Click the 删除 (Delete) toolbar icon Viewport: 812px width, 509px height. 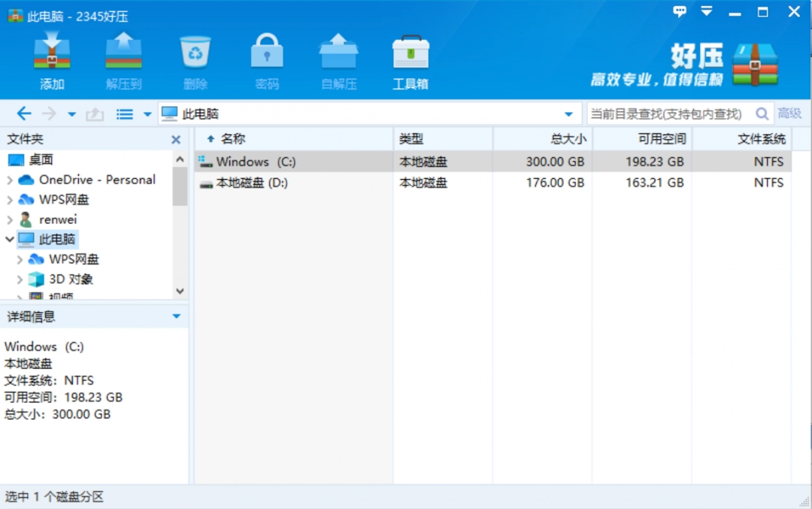195,56
